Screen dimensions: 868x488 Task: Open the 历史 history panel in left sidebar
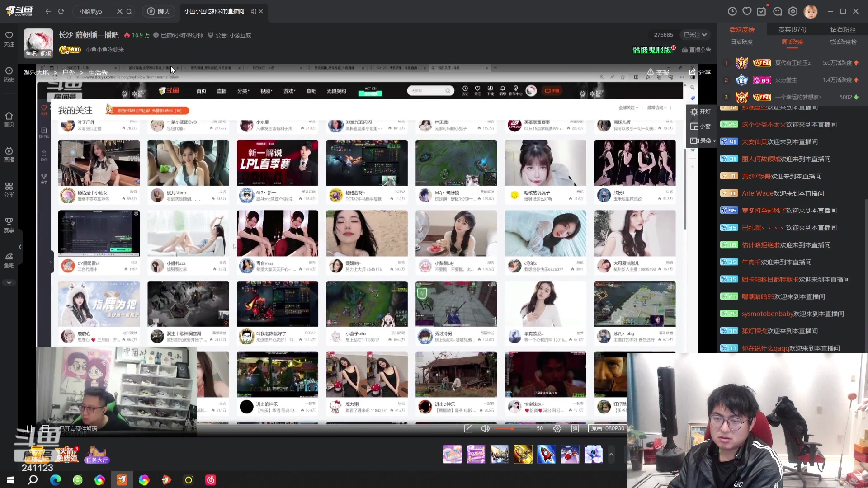(x=9, y=74)
